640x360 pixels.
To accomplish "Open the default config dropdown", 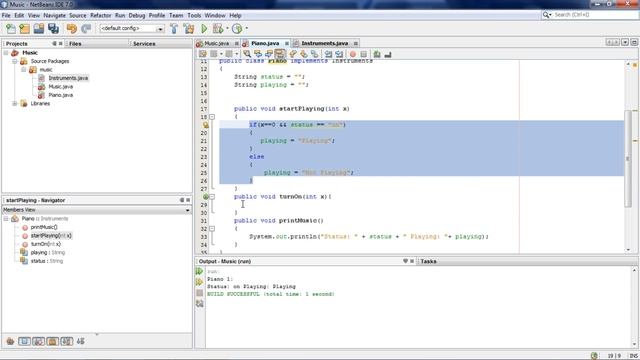I will tap(160, 29).
